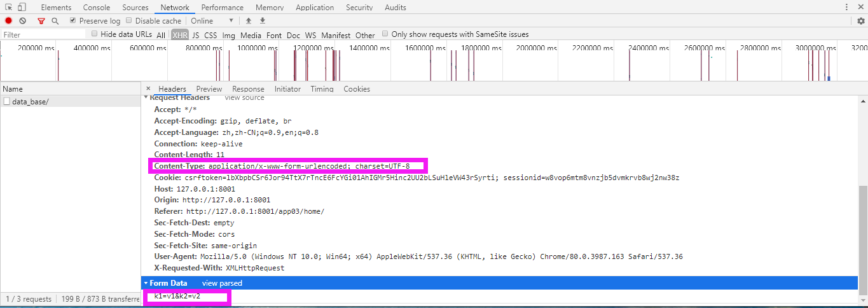
Task: Filter requests by Other type
Action: point(365,35)
